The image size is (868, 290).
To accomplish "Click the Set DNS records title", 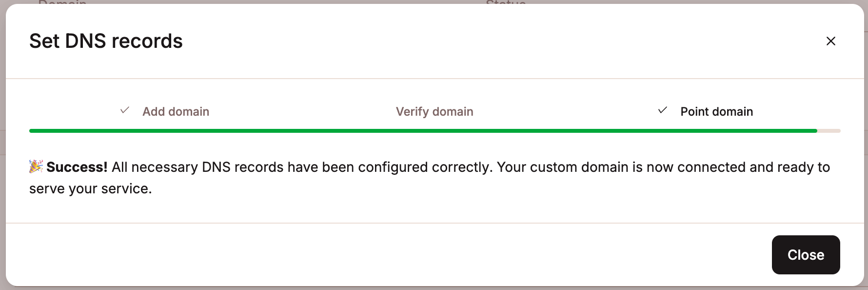I will point(106,41).
